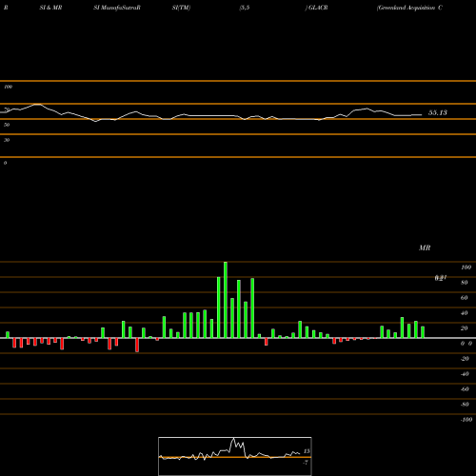
Task: Click the -60 label on MR axis
Action: [465, 389]
